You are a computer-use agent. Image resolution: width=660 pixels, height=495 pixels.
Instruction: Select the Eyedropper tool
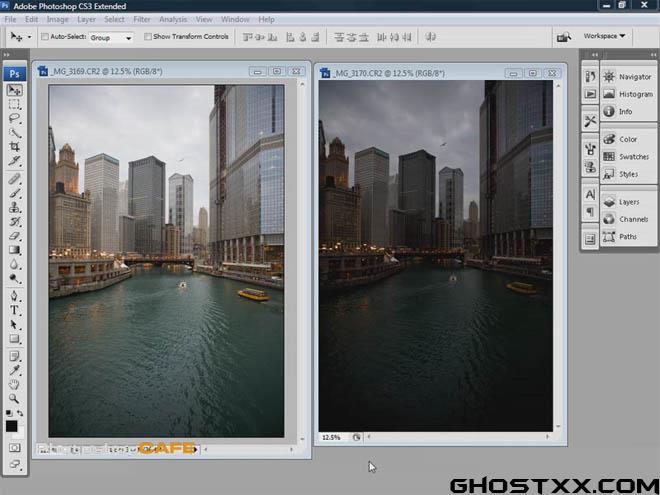point(14,370)
